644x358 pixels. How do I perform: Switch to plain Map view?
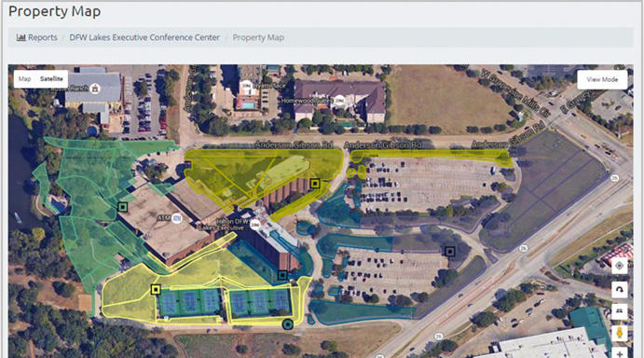[x=24, y=79]
